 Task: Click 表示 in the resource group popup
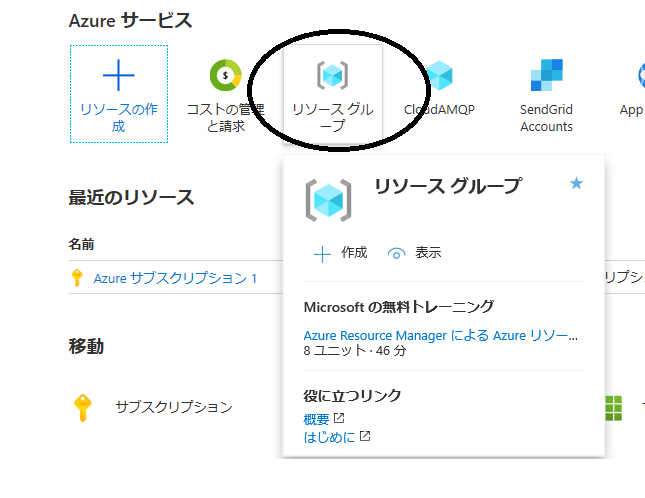414,253
